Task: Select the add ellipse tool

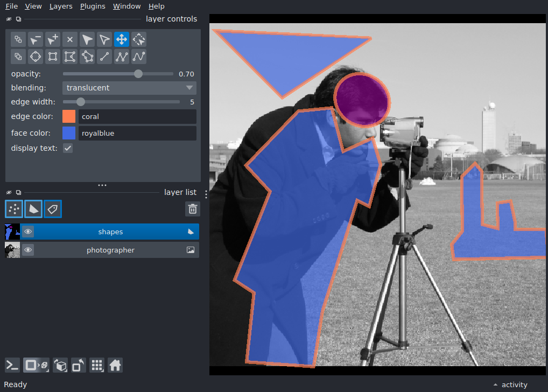Action: click(x=36, y=57)
